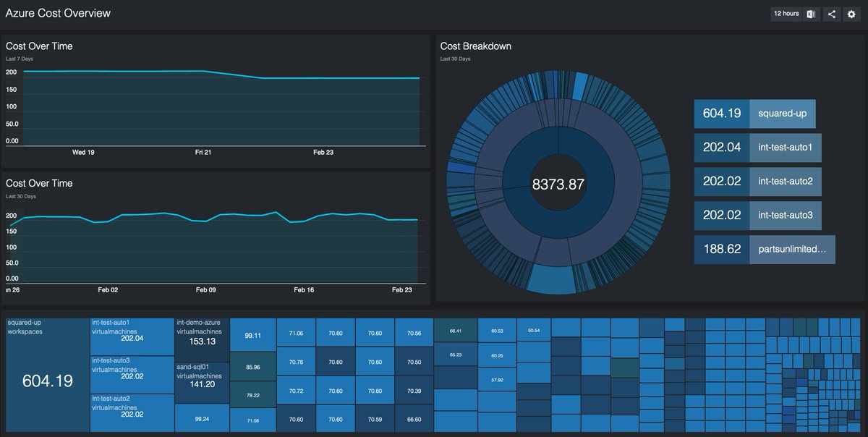This screenshot has height=437, width=868.
Task: Click the 70.56 treemap cell
Action: (414, 333)
